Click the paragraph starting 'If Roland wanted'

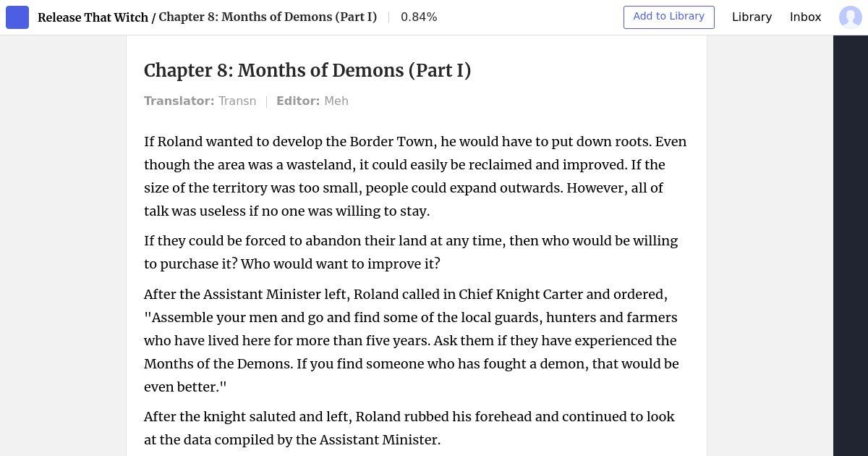click(x=415, y=176)
